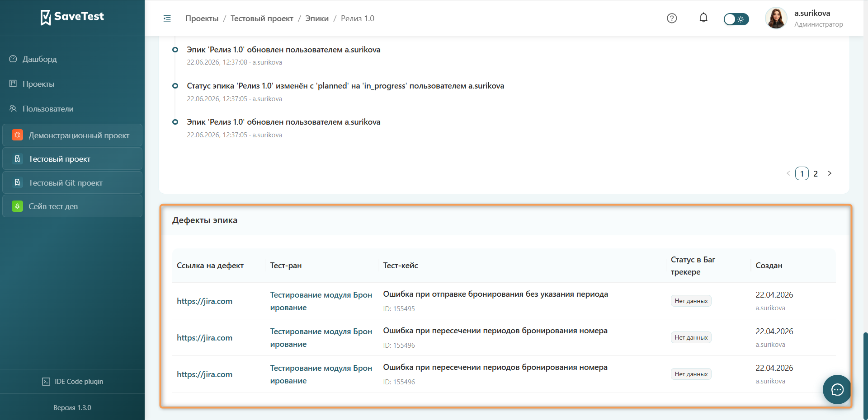The height and width of the screenshot is (420, 868).
Task: Go to Тестовый проект breadcrumb
Action: point(262,19)
